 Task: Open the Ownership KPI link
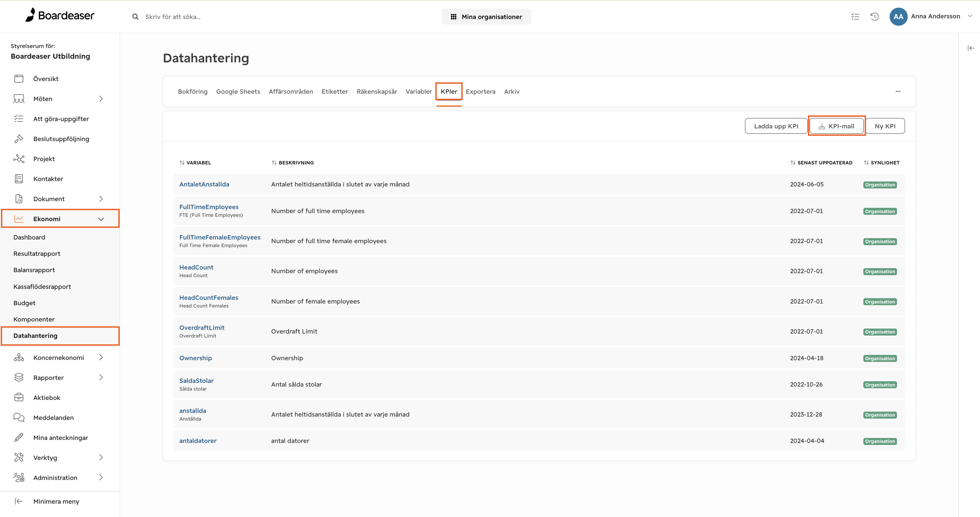coord(196,358)
